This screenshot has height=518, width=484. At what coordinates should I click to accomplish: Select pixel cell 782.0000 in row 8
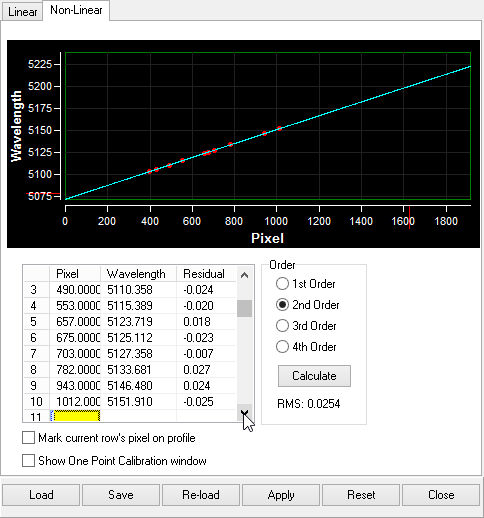click(75, 370)
